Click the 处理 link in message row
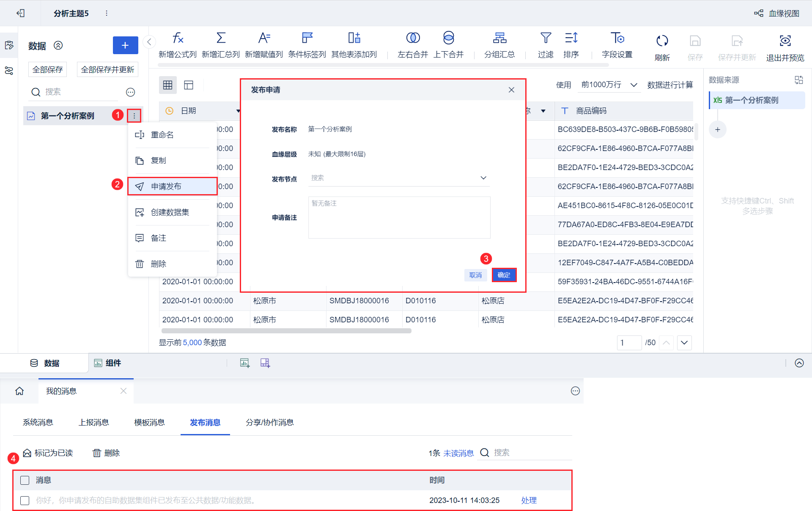 [x=529, y=500]
